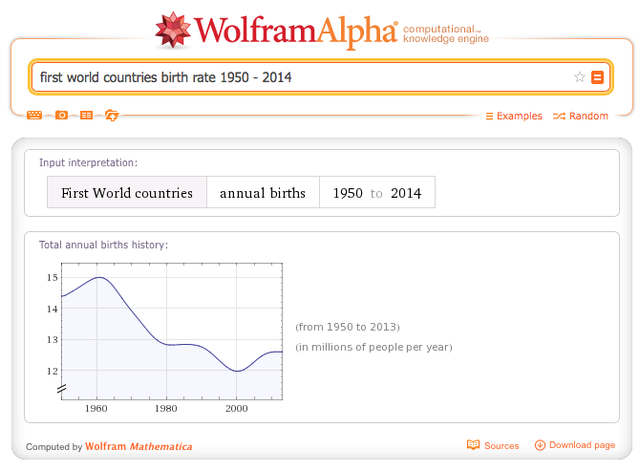Open the file upload folder icon

pyautogui.click(x=111, y=116)
